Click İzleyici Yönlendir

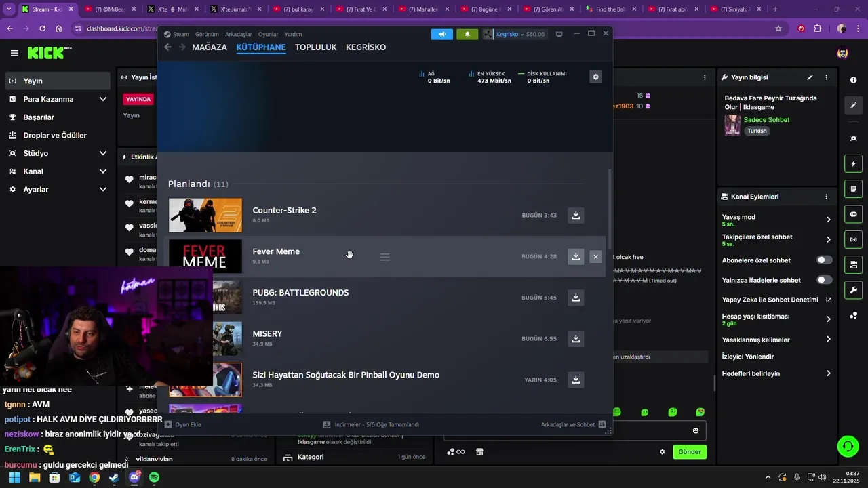748,357
